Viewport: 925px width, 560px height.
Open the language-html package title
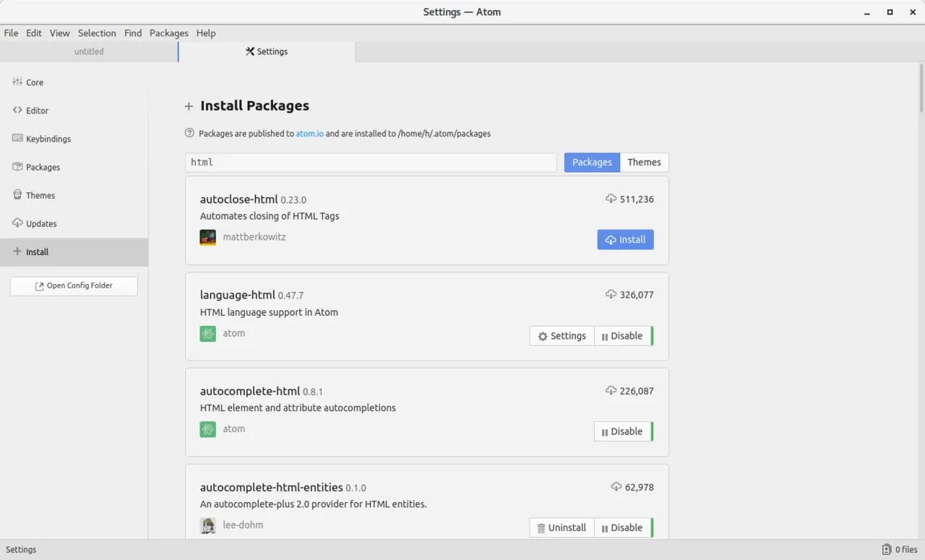click(238, 295)
